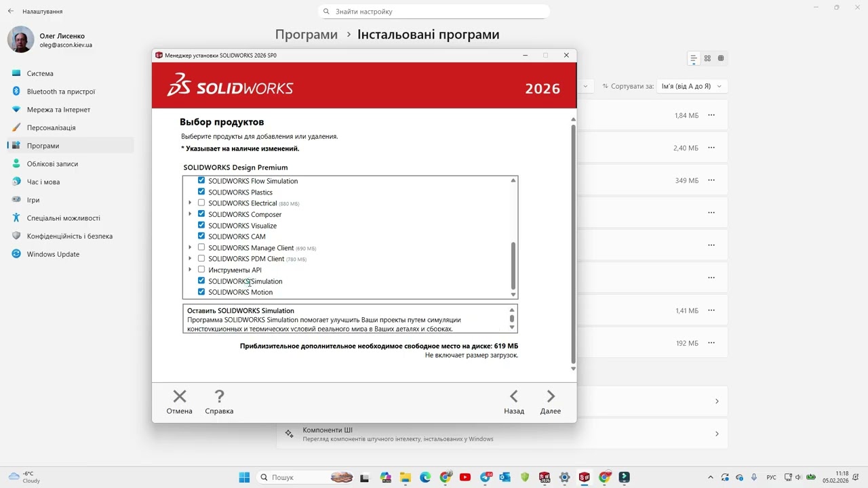The height and width of the screenshot is (488, 868).
Task: Click the Отмена X icon in installer
Action: [179, 396]
